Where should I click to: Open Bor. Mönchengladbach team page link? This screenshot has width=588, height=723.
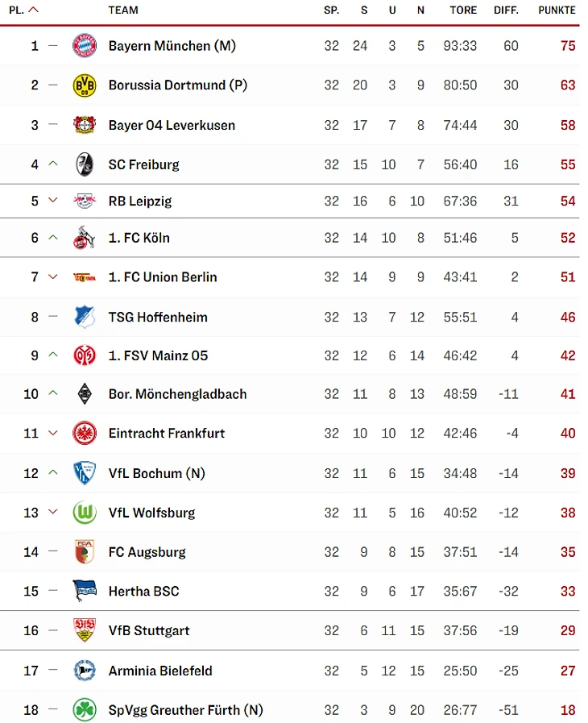coord(177,394)
